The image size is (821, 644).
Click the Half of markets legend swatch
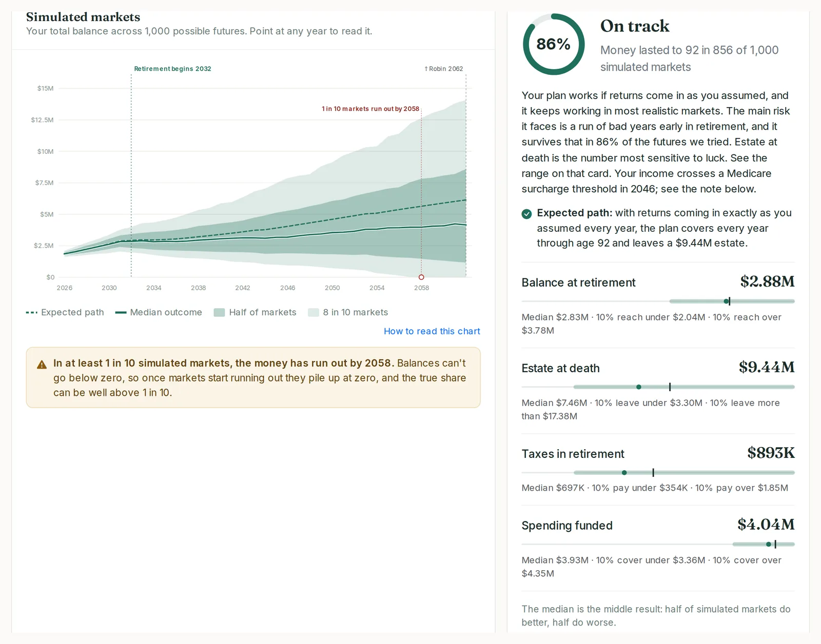pyautogui.click(x=219, y=312)
